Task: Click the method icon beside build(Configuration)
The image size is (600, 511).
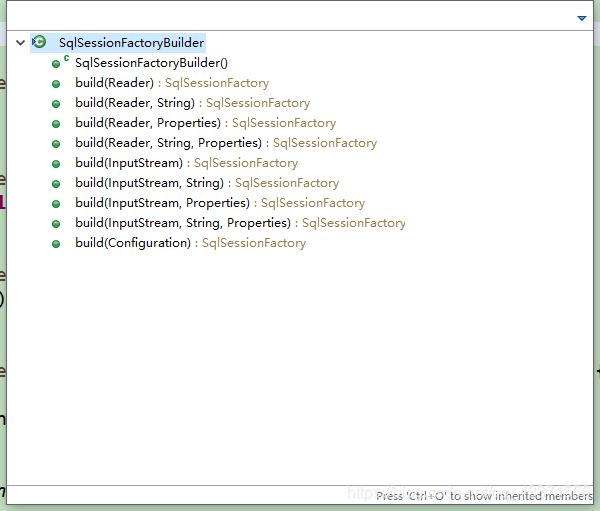Action: tap(56, 244)
